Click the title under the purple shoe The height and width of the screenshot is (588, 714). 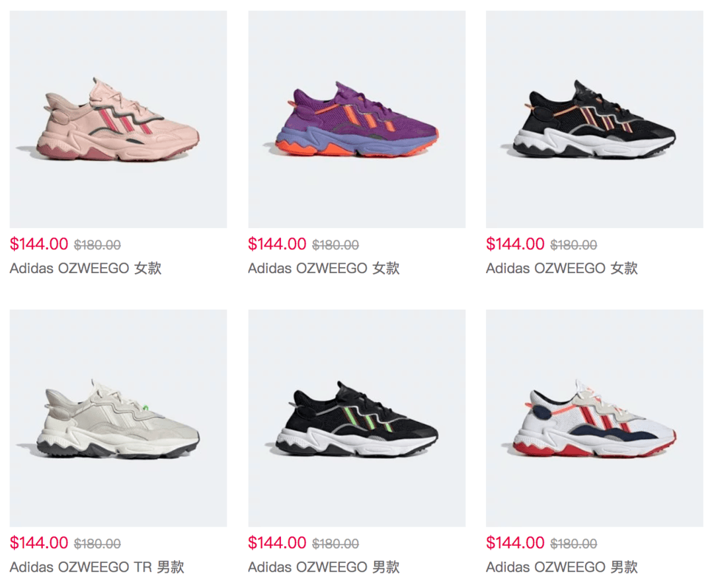tap(324, 269)
